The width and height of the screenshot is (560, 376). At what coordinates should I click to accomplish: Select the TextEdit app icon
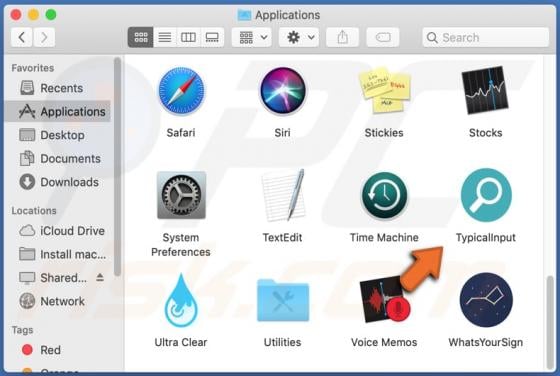coord(283,195)
